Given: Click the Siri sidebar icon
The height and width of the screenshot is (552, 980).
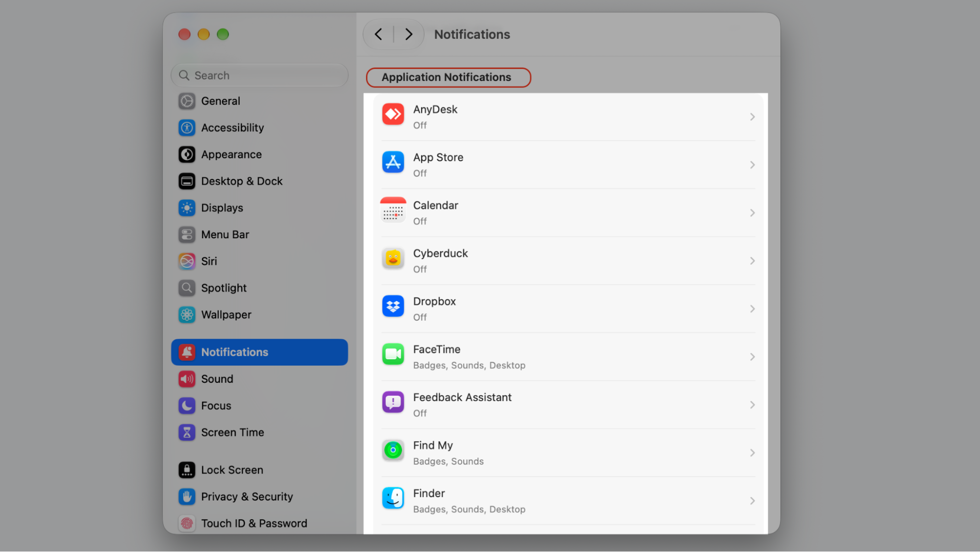Looking at the screenshot, I should [x=187, y=261].
